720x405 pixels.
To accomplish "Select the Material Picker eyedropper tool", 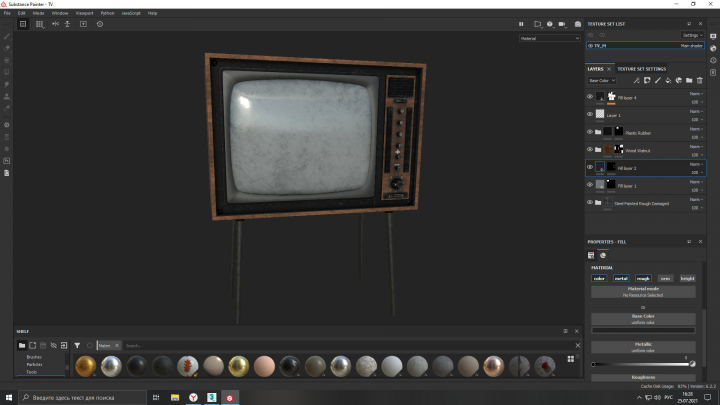I will coord(7,108).
